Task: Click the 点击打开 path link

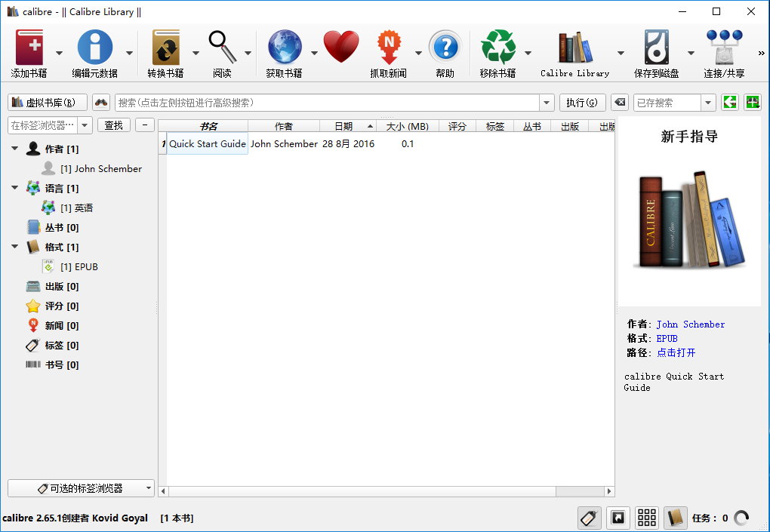Action: click(676, 353)
